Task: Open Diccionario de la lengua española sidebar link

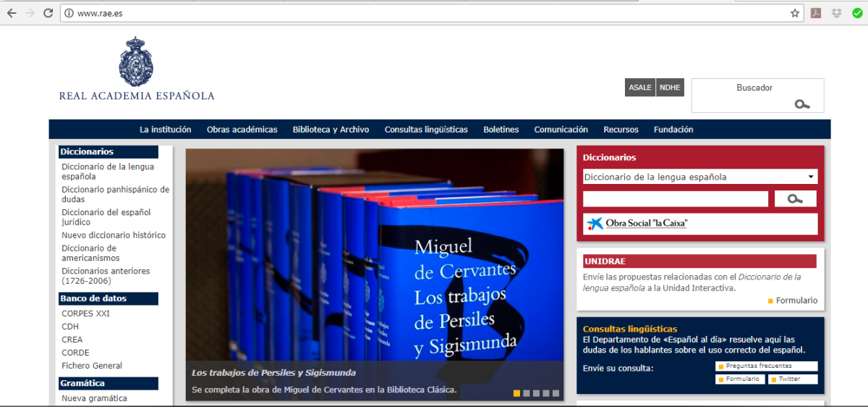Action: tap(108, 171)
